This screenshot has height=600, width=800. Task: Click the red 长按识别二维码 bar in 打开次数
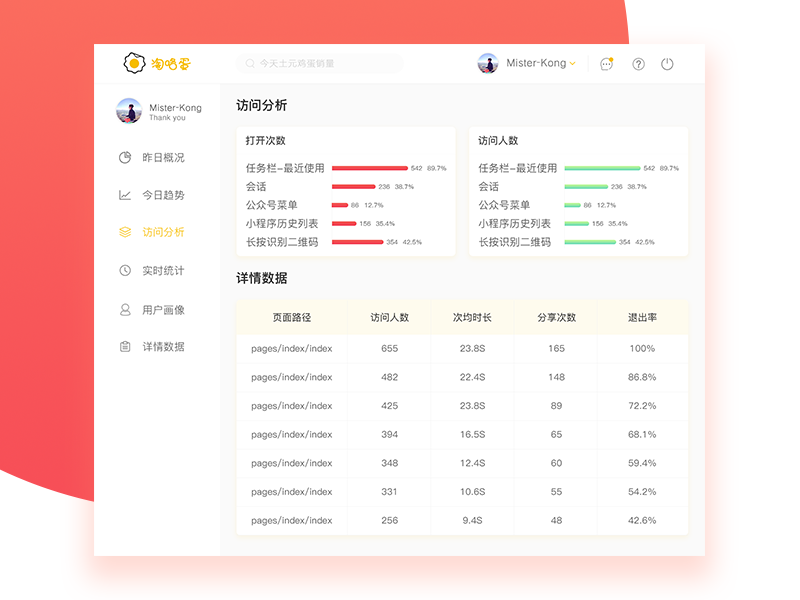pyautogui.click(x=358, y=242)
